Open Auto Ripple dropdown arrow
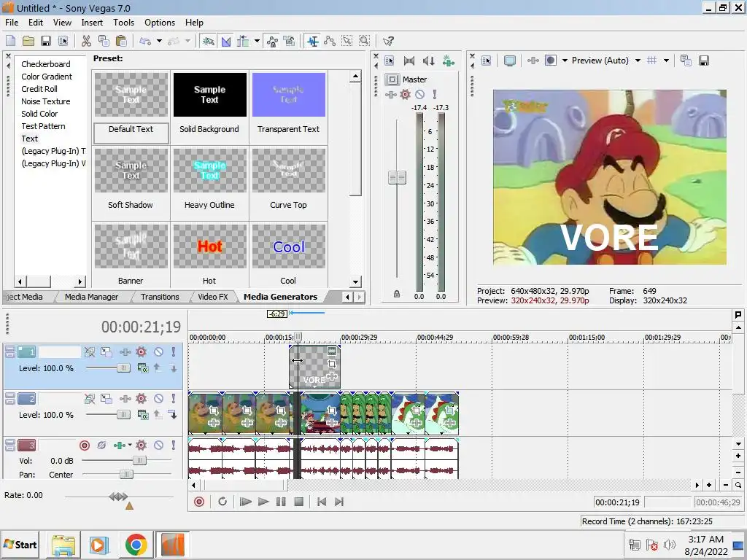 pos(257,41)
